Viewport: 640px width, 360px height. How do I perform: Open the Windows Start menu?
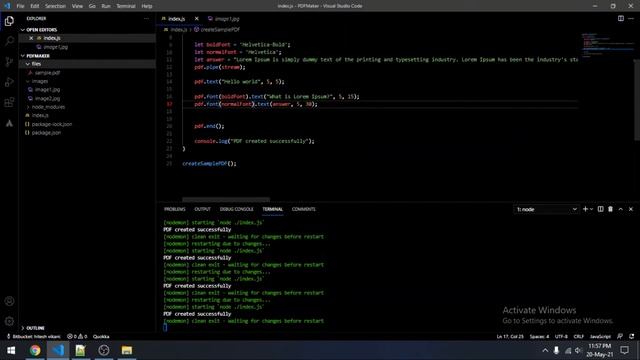pyautogui.click(x=11, y=350)
